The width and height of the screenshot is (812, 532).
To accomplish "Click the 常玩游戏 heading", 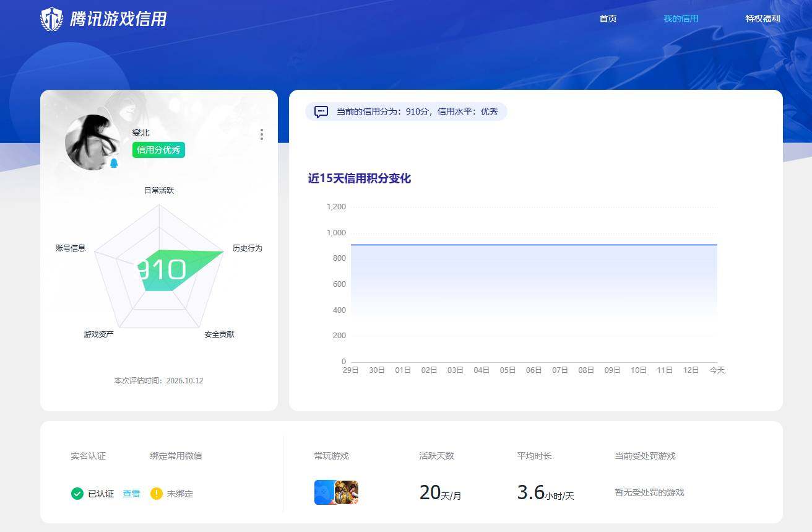I will click(332, 456).
